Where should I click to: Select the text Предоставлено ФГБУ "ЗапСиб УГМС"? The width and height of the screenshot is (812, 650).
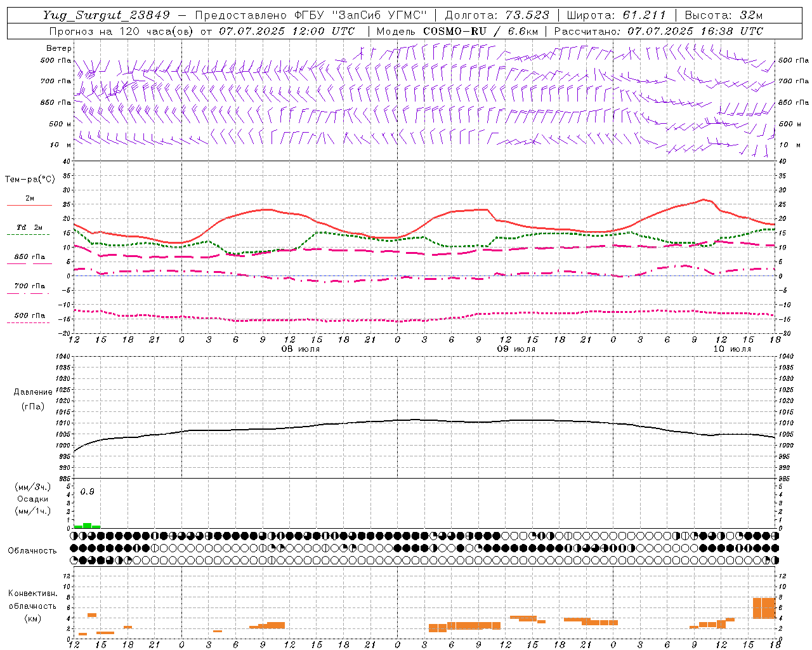tap(311, 15)
